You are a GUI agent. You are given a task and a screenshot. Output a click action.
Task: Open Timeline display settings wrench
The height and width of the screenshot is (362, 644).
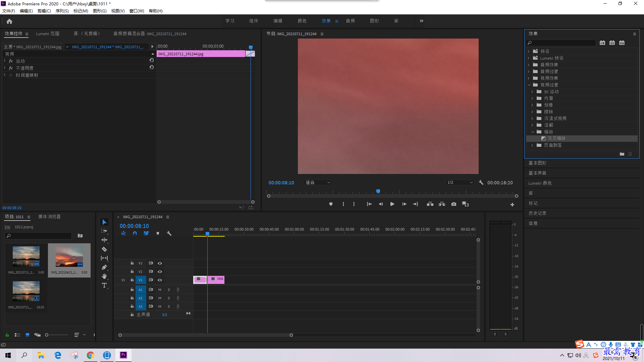(x=169, y=233)
